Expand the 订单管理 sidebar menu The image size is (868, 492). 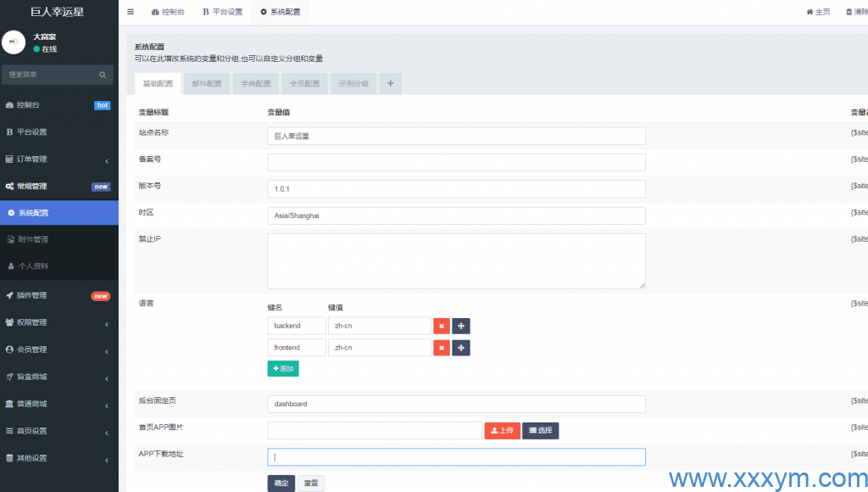click(x=58, y=159)
